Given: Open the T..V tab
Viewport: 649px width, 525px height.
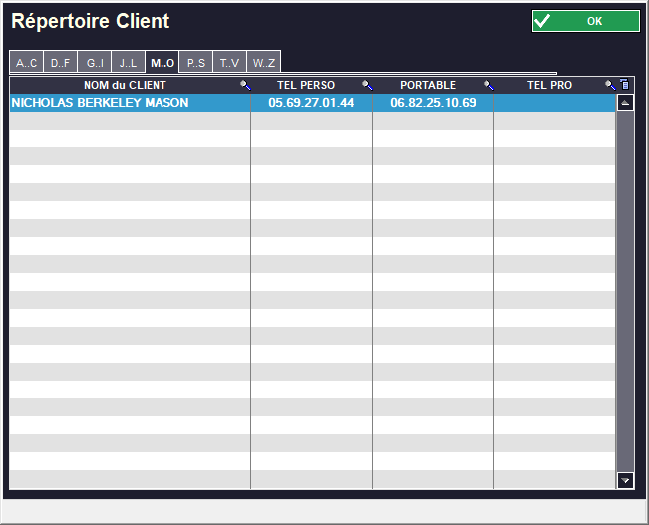Looking at the screenshot, I should coord(229,63).
